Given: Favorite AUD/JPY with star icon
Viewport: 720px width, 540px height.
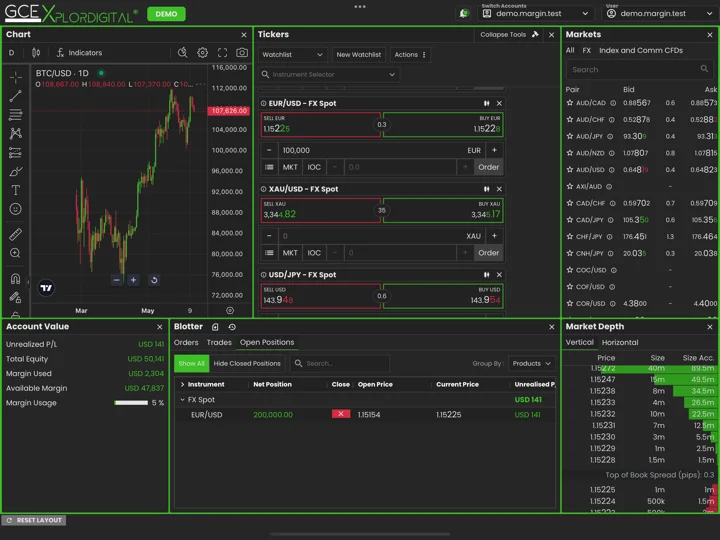Looking at the screenshot, I should coord(570,136).
